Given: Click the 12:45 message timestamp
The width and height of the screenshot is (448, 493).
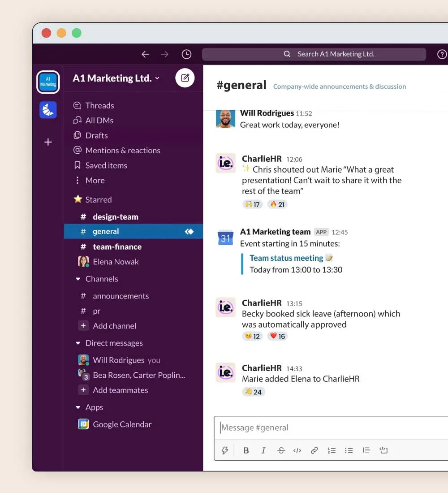Looking at the screenshot, I should point(340,232).
